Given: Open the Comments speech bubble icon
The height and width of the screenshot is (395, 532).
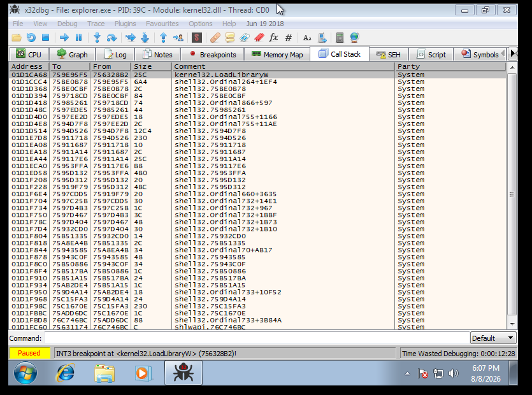Looking at the screenshot, I should coord(230,38).
